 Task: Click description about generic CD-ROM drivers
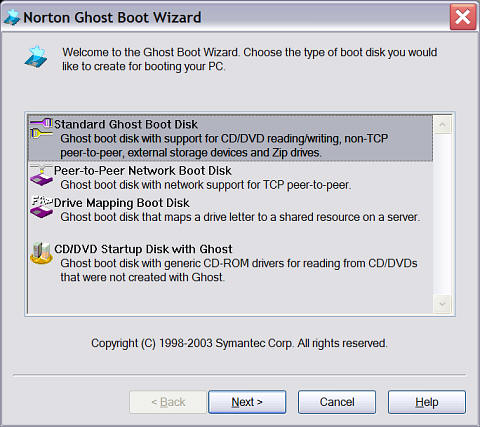click(x=239, y=270)
